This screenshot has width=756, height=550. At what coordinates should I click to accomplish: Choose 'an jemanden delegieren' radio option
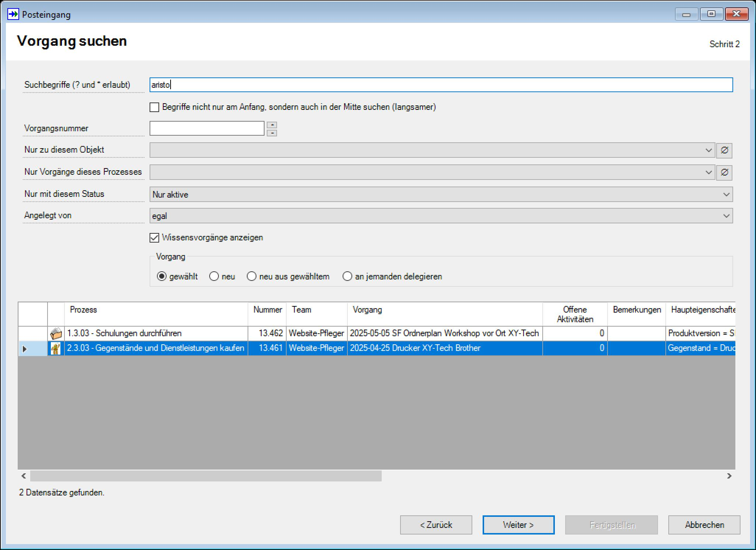[x=347, y=276]
